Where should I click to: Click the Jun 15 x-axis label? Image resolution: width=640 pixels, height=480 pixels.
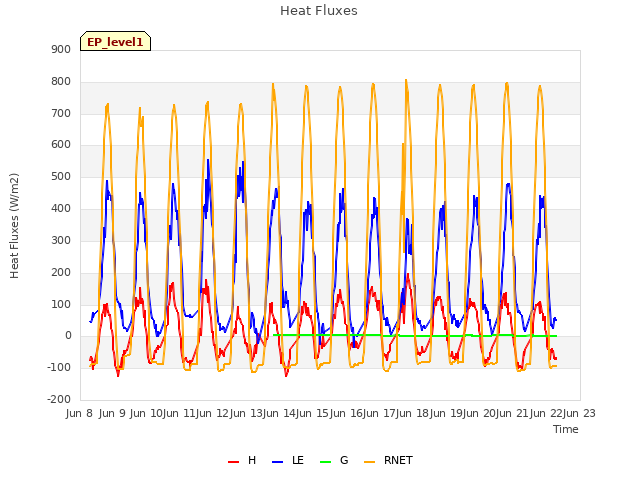coord(312,413)
